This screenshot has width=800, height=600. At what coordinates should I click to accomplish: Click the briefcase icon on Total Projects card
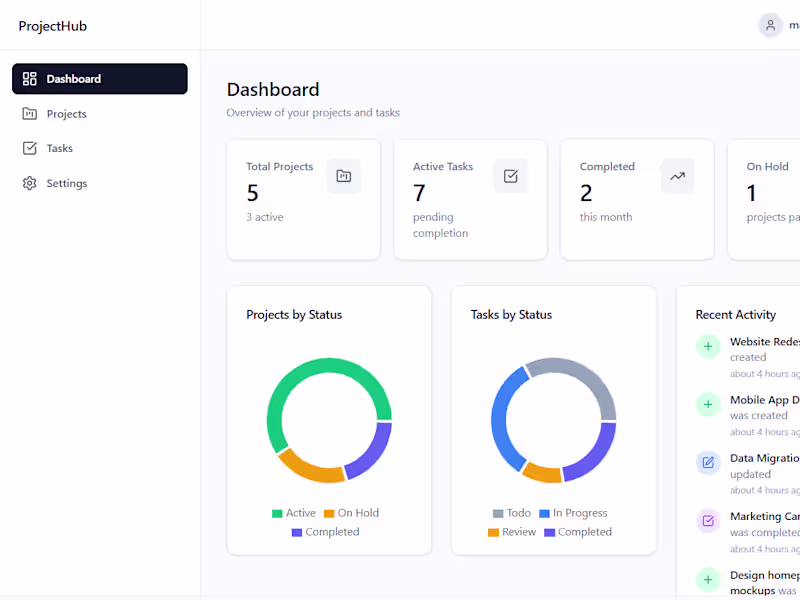click(x=344, y=176)
